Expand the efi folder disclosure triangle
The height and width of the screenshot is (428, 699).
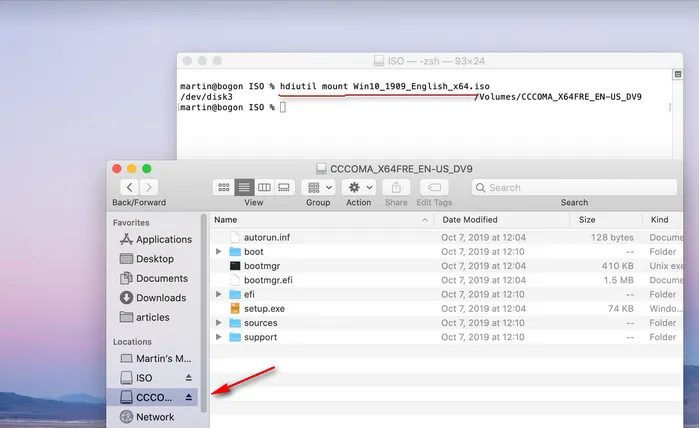click(x=219, y=295)
